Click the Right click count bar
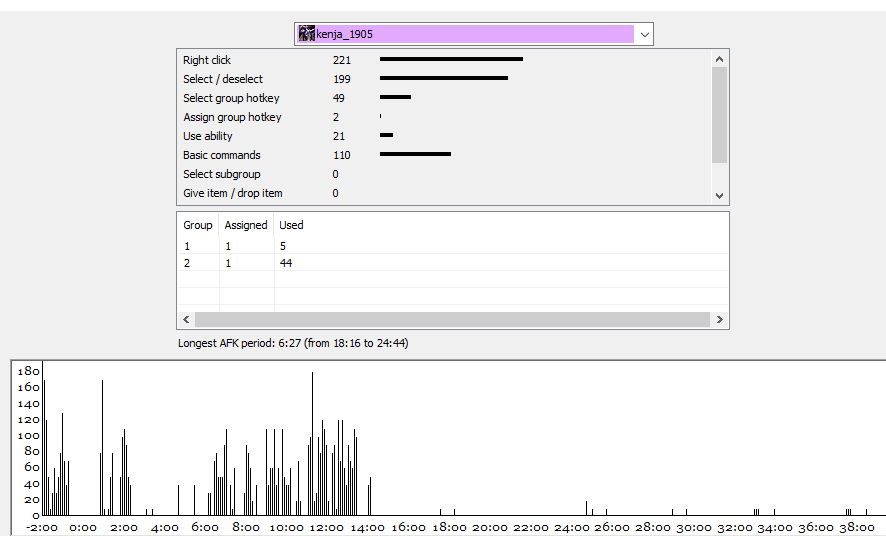Image resolution: width=886 pixels, height=536 pixels. coord(451,59)
